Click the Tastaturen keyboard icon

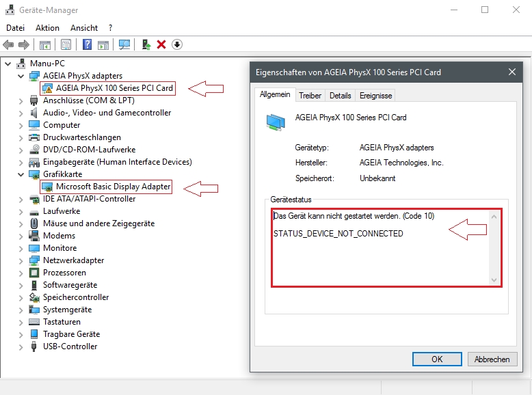point(34,322)
